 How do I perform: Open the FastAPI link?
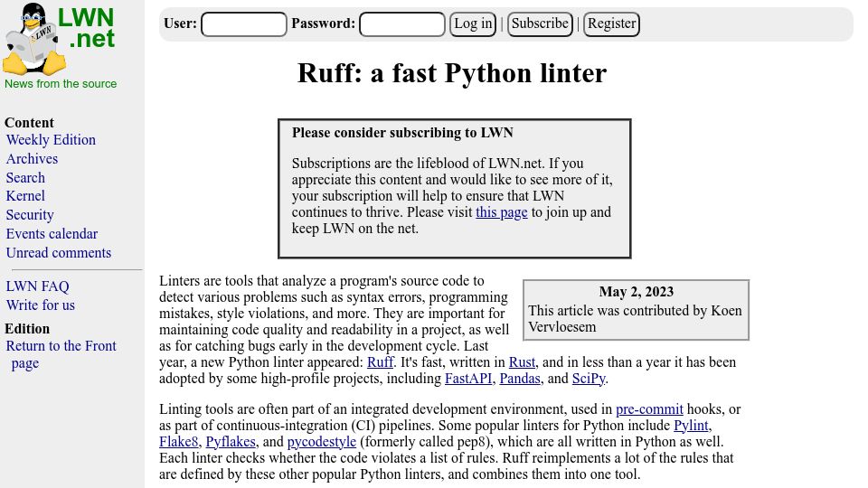pos(468,379)
